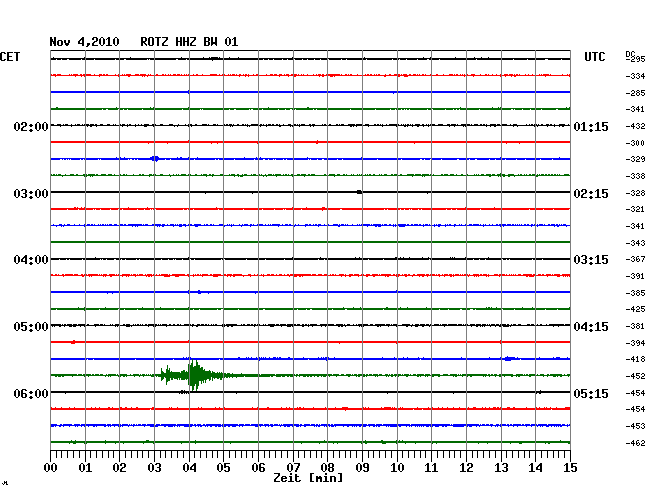650x494 pixels.
Task: Click the minute tick label "07"
Action: click(293, 467)
